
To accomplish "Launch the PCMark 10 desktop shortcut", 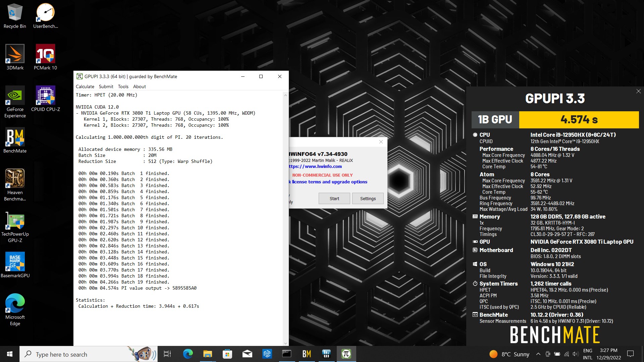I will (45, 57).
